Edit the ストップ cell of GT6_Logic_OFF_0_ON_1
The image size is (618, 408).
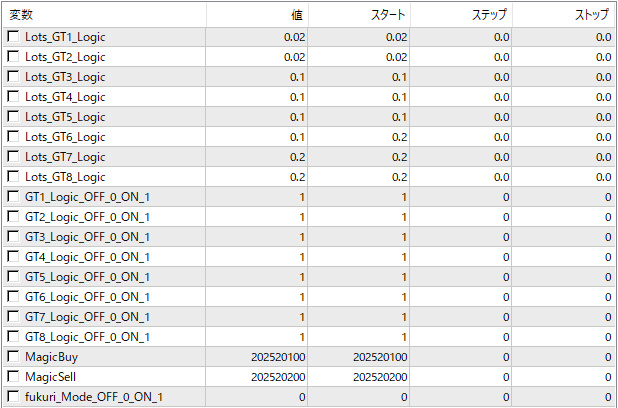pos(563,297)
